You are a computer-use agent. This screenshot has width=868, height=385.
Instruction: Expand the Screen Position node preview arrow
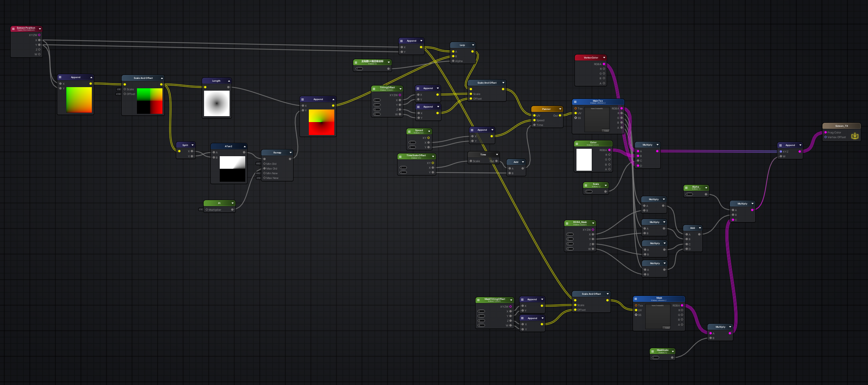(x=40, y=29)
